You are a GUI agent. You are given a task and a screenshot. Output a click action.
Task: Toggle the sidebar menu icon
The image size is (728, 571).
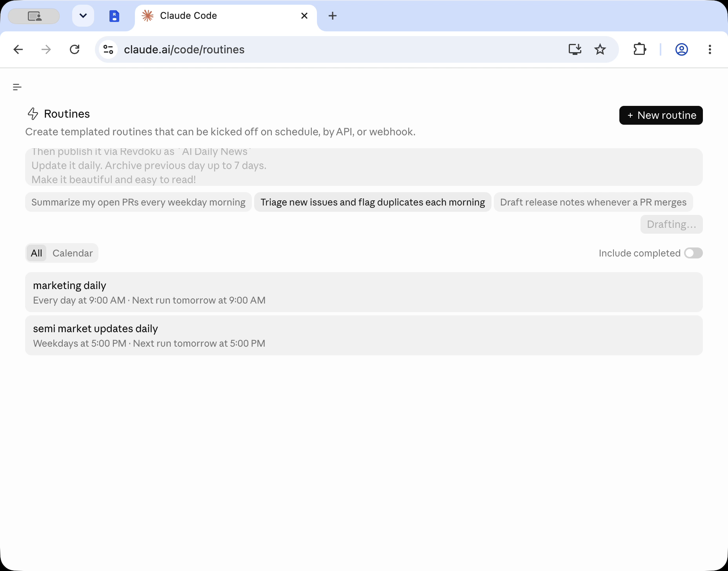[x=17, y=87]
